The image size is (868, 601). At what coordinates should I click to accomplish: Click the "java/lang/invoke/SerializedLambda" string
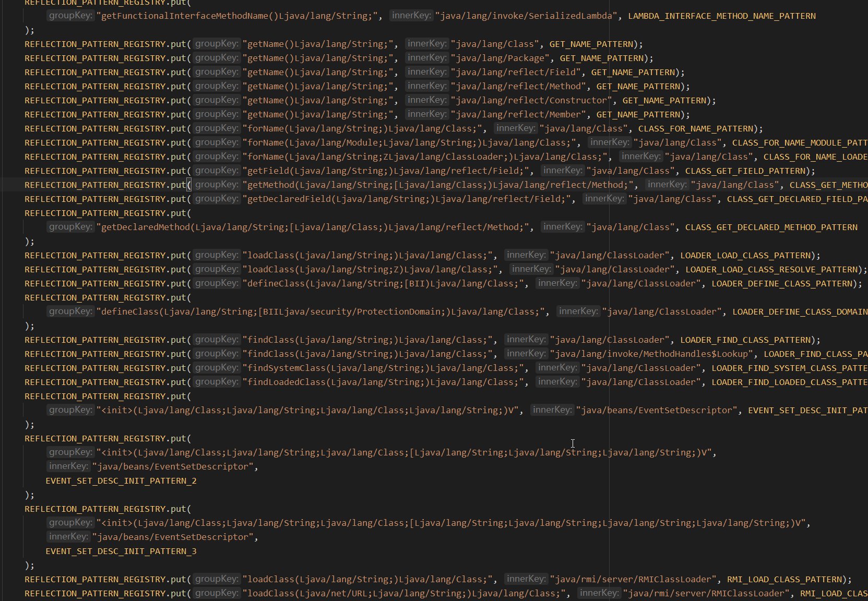(x=526, y=16)
